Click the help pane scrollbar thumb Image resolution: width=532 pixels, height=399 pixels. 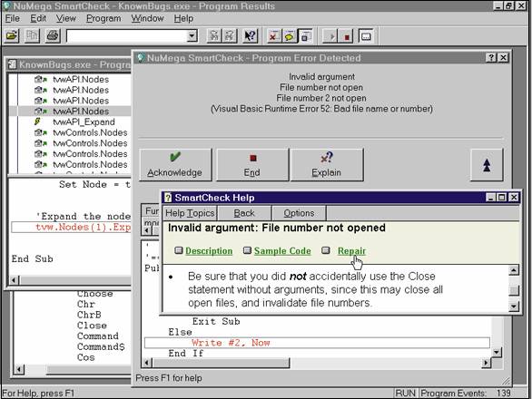514,290
